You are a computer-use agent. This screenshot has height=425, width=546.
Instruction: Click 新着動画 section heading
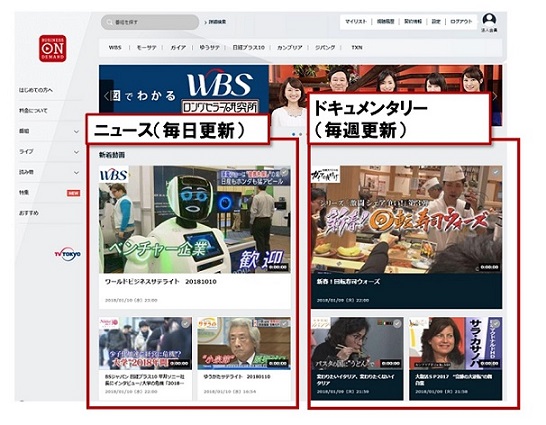click(x=112, y=155)
